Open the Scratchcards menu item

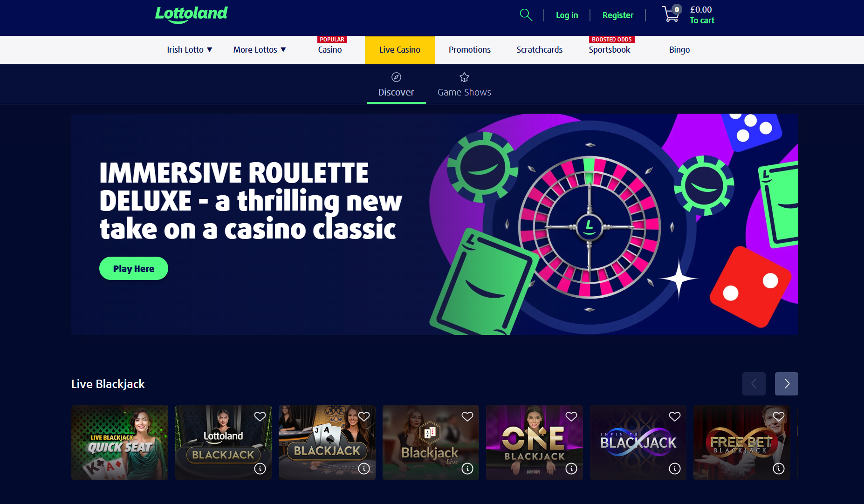click(540, 50)
